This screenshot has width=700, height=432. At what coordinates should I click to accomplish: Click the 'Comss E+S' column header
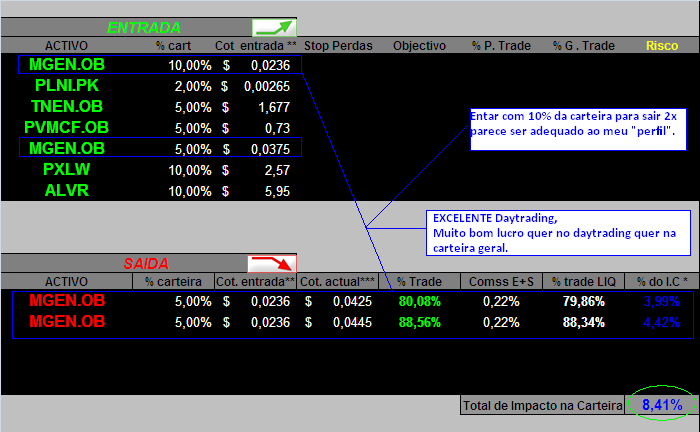[501, 282]
